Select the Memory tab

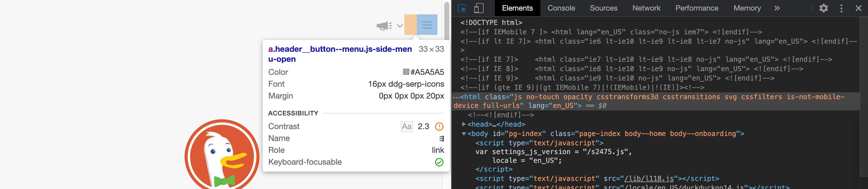tap(747, 8)
